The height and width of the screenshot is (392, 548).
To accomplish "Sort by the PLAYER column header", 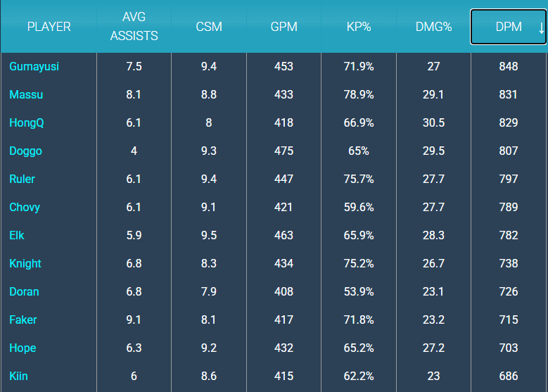I will click(x=49, y=27).
